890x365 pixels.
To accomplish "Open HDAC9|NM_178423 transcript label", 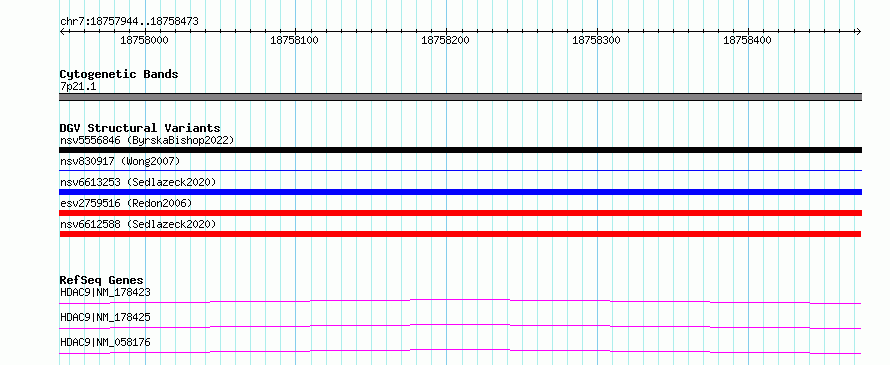I will tap(105, 292).
